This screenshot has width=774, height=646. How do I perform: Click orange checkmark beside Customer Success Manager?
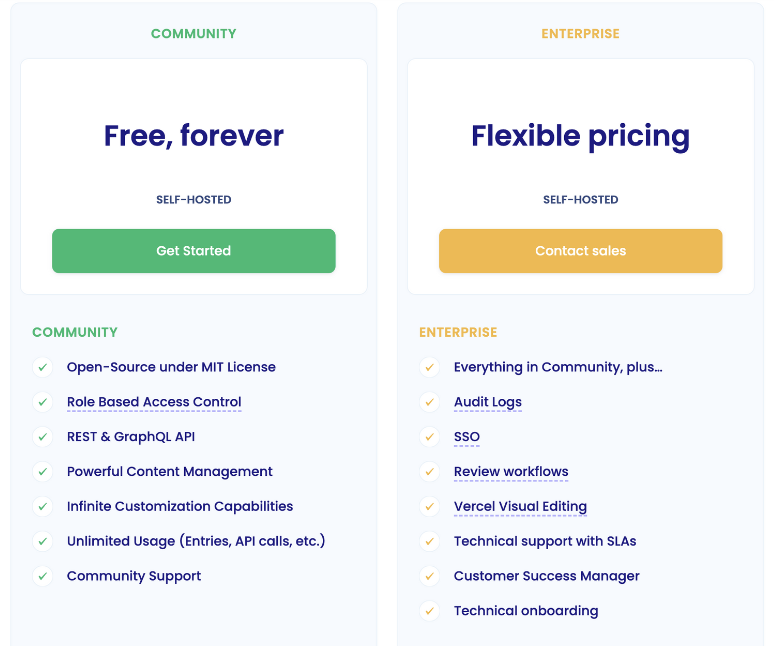[430, 576]
